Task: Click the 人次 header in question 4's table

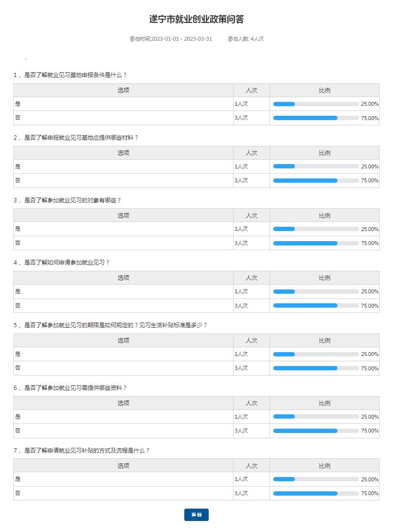Action: pos(251,278)
